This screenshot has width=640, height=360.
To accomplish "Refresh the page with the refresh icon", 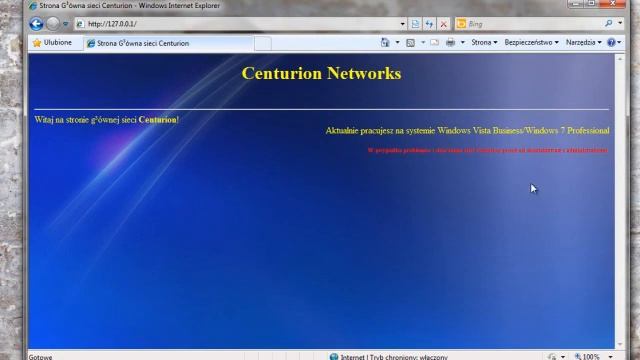I will coord(429,24).
